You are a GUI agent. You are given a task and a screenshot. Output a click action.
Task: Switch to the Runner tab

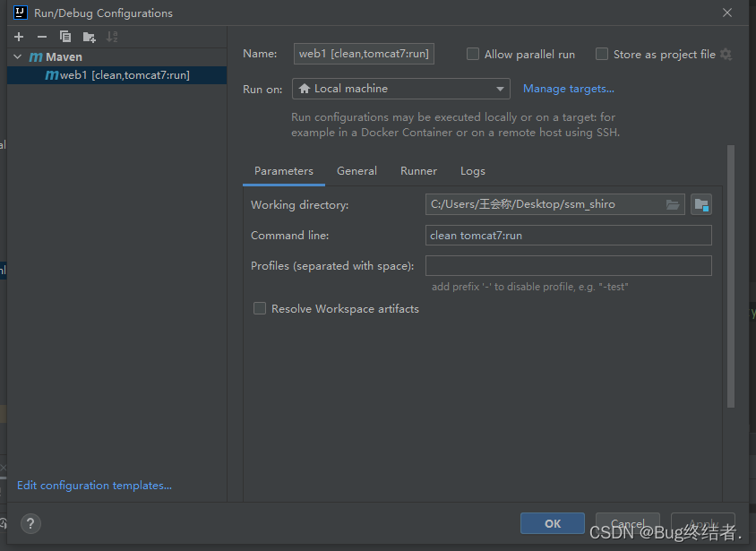tap(418, 171)
